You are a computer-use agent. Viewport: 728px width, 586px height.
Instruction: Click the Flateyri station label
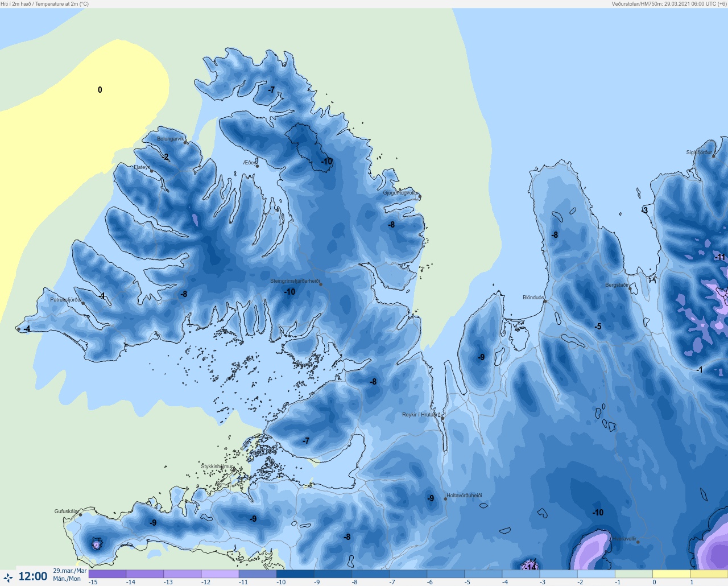click(x=142, y=167)
